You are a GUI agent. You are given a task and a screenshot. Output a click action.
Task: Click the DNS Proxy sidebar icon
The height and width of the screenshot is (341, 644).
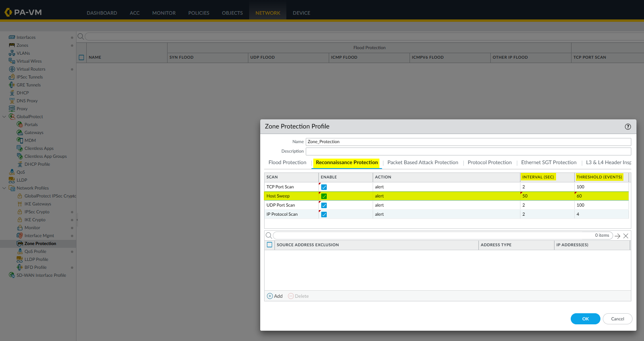pos(12,101)
